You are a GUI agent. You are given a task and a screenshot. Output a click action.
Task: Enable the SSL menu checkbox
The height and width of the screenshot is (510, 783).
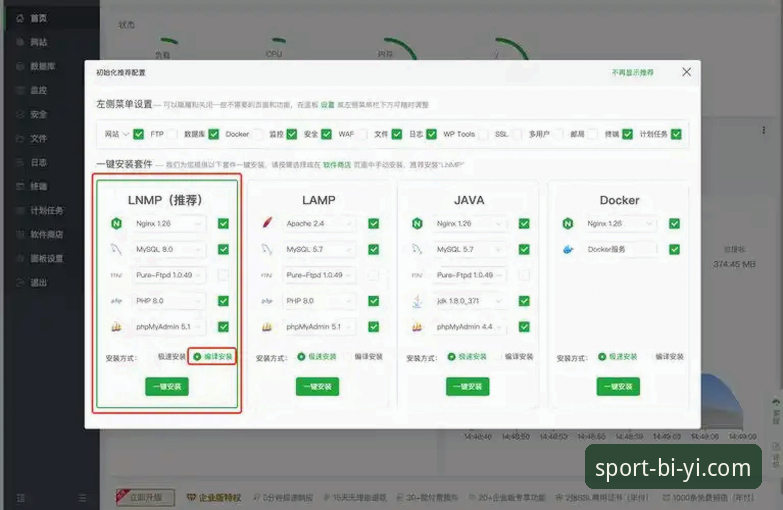[517, 134]
